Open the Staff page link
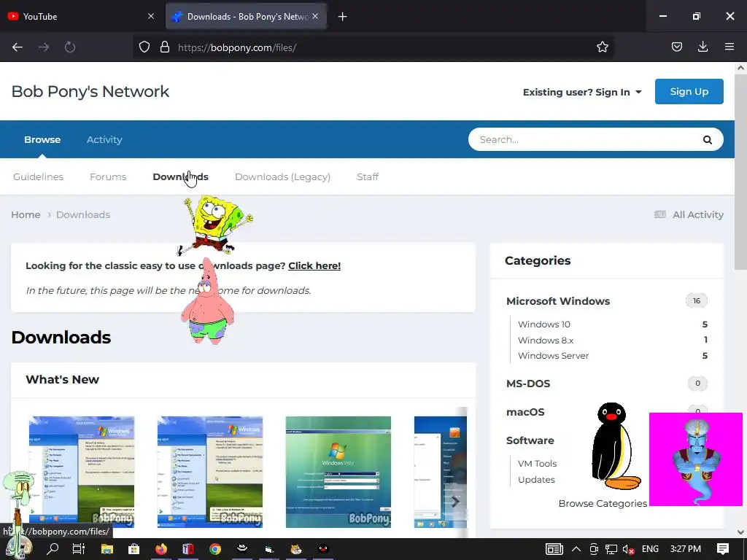 (x=368, y=176)
